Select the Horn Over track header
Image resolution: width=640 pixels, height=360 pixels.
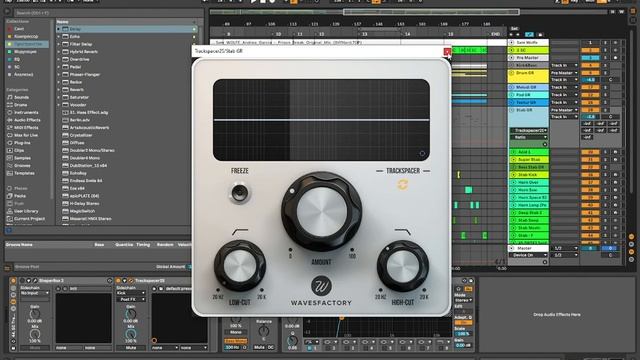click(529, 182)
